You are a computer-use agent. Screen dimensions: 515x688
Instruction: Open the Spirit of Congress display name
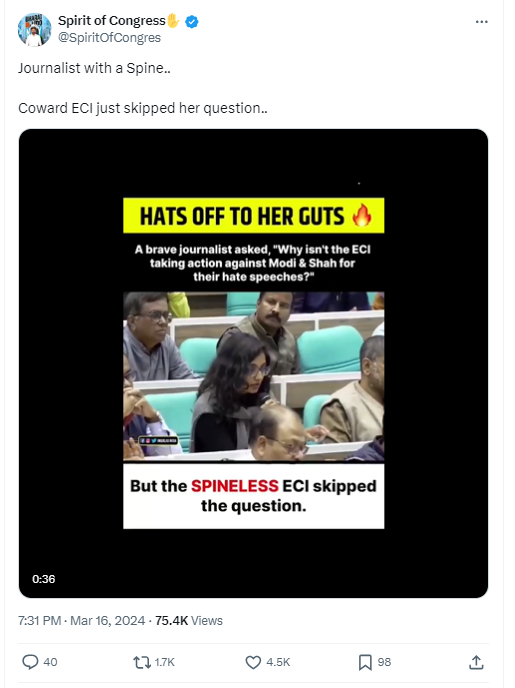click(112, 21)
